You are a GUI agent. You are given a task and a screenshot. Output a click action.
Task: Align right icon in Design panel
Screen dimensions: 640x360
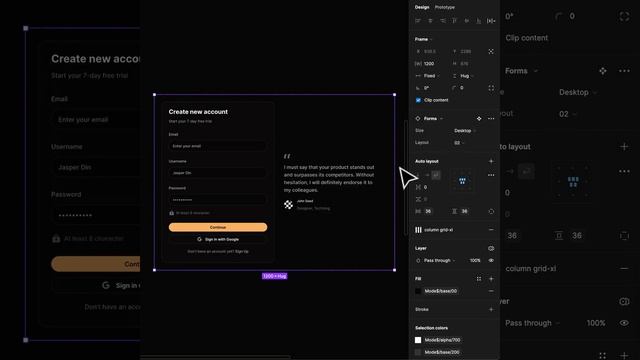[x=442, y=21]
